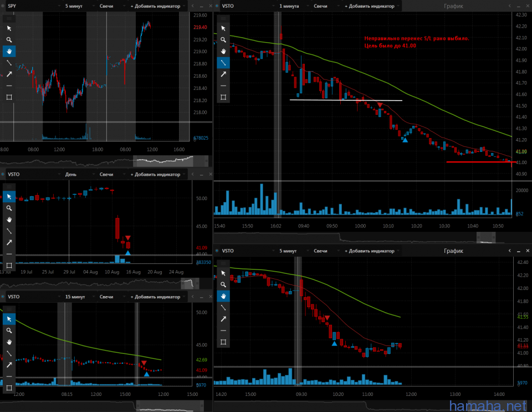Click the range navigator thumb under VSTO daily chart

(x=190, y=283)
